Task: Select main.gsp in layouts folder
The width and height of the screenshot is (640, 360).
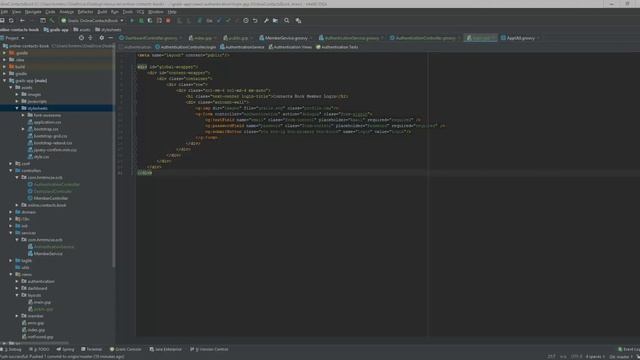Action: [39, 302]
